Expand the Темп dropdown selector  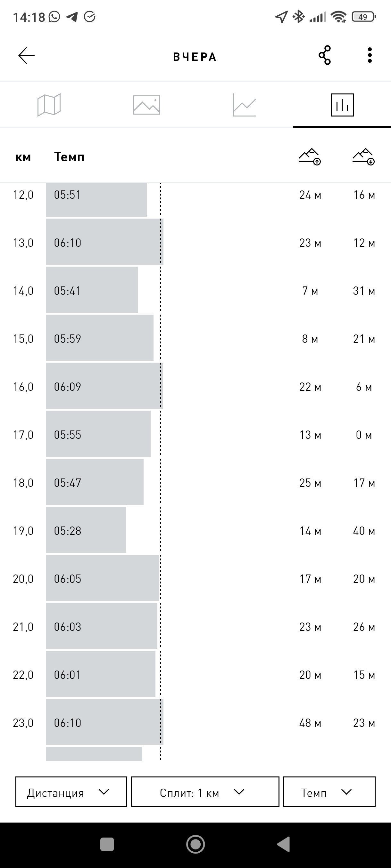click(329, 792)
